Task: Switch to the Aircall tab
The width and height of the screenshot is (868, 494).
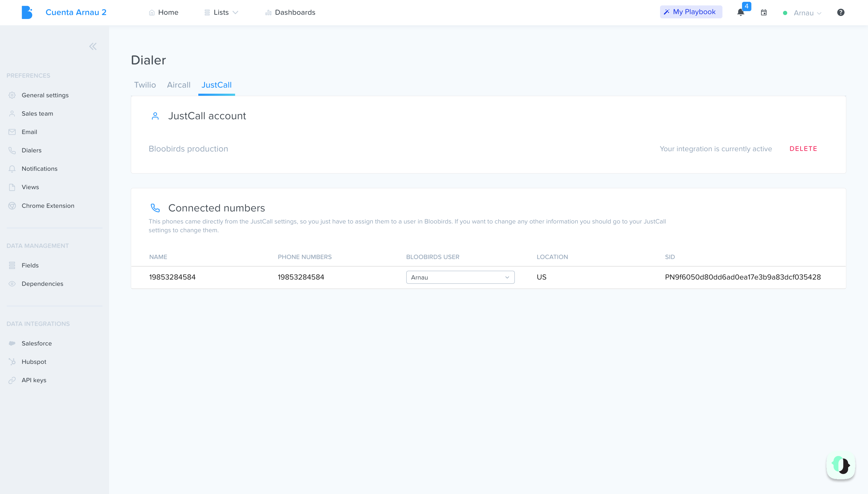Action: [x=178, y=85]
